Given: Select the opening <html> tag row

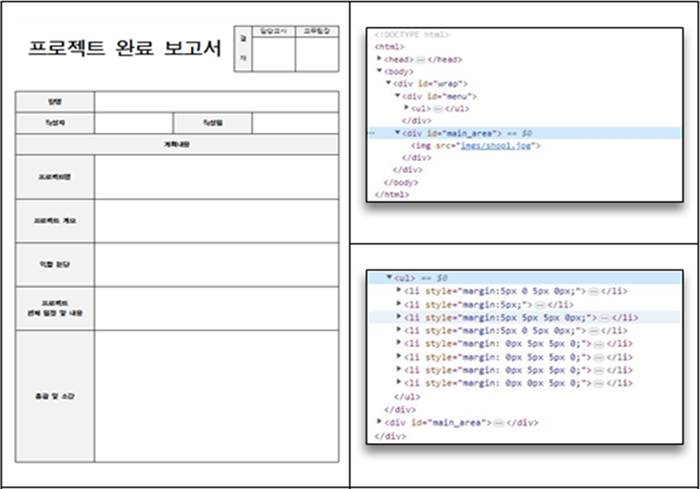Looking at the screenshot, I should pyautogui.click(x=389, y=46).
